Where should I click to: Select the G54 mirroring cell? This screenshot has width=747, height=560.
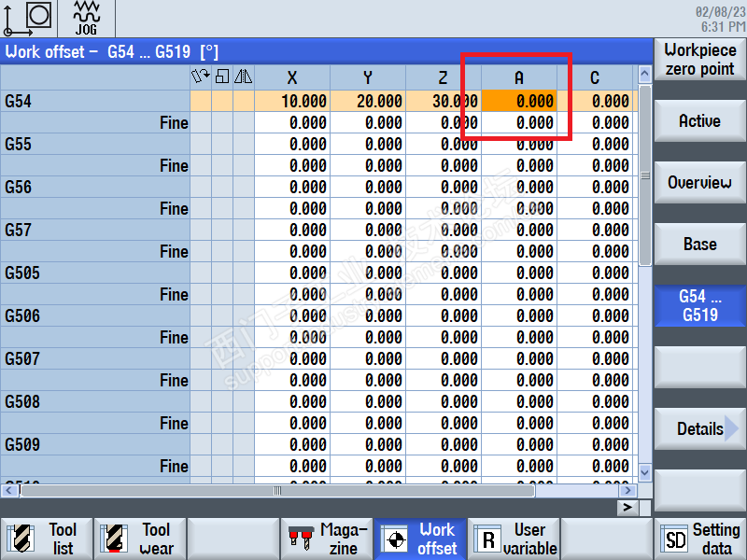point(244,101)
